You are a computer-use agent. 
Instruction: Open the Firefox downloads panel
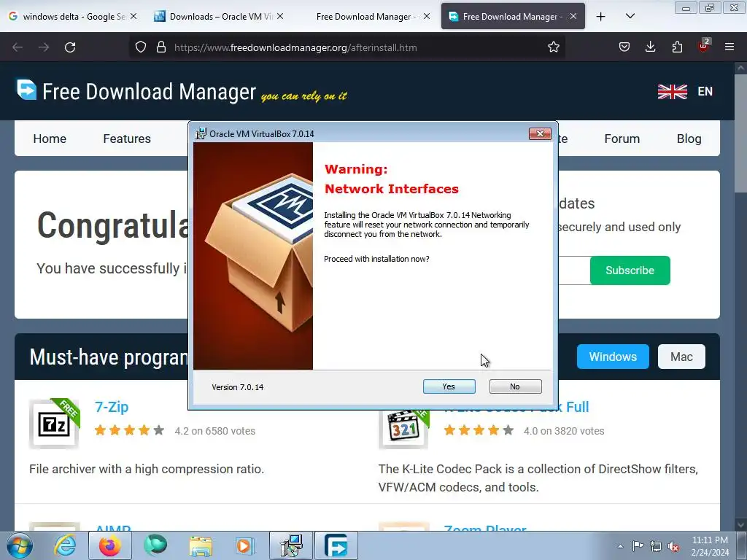[x=650, y=47]
